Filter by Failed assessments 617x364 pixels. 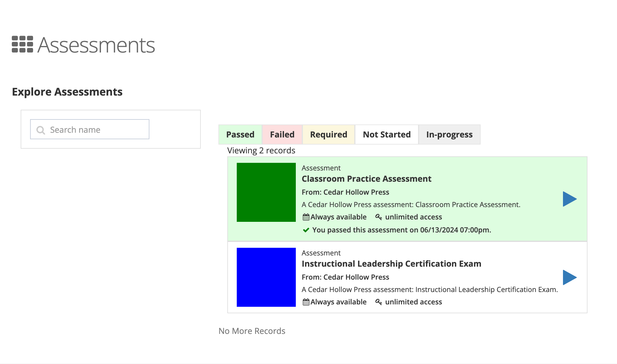[282, 135]
